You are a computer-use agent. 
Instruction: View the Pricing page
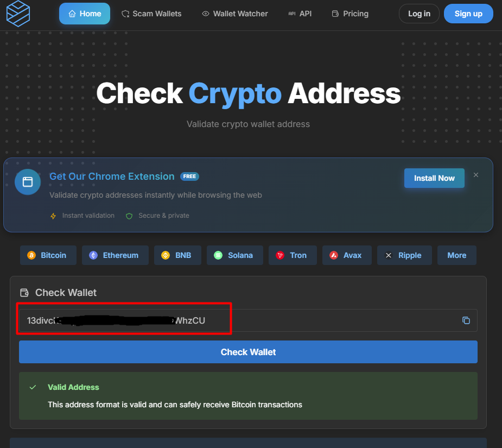pos(350,14)
